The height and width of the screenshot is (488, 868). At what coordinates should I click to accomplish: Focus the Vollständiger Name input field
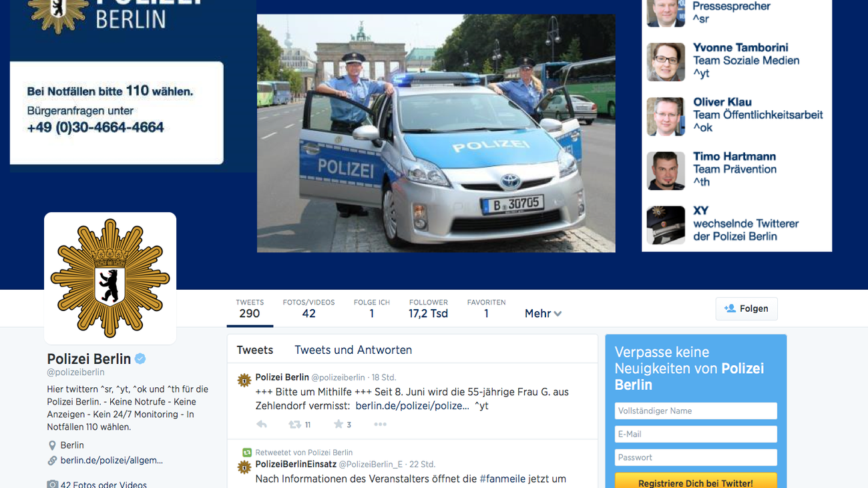[695, 411]
